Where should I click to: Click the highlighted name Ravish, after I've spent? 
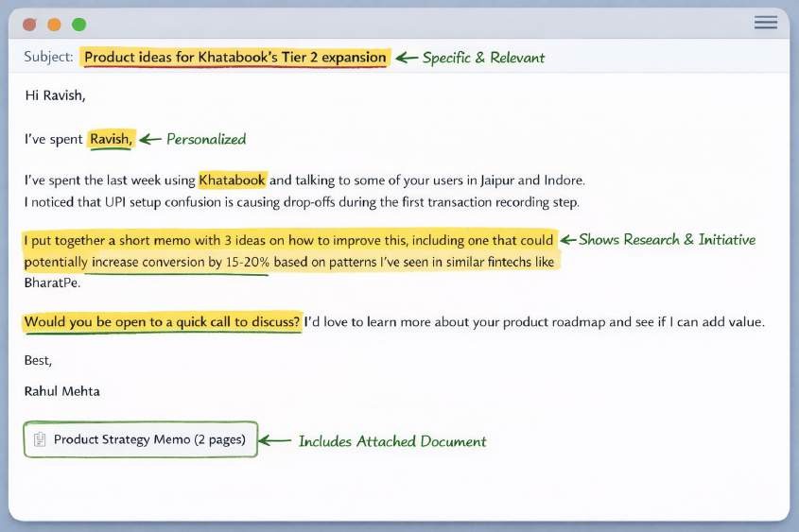point(112,139)
